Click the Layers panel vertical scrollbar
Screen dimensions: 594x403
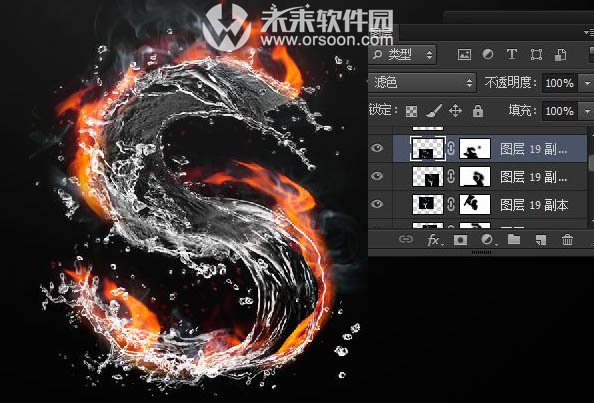pos(591,163)
